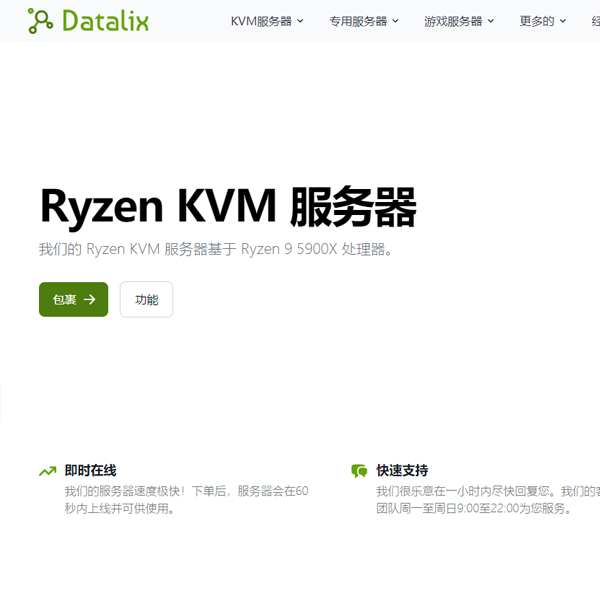Select the Ryzen KVM 服务器 heading
This screenshot has width=600, height=600.
pyautogui.click(x=228, y=207)
